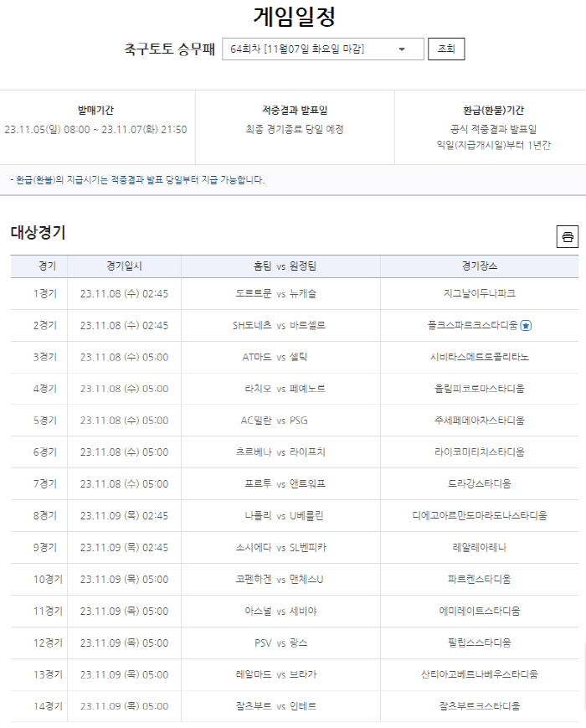Click venue 잘츠부르크스타디움
Screen dimensions: 586x728
[480, 706]
